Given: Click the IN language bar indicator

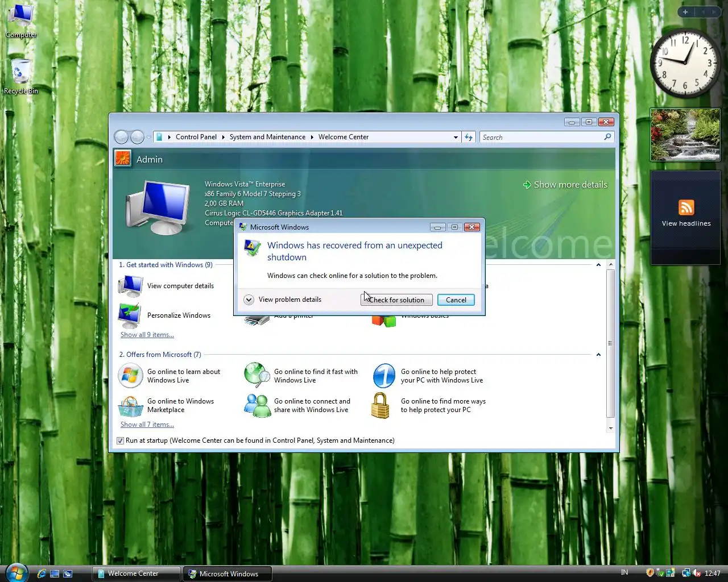Looking at the screenshot, I should pyautogui.click(x=624, y=572).
